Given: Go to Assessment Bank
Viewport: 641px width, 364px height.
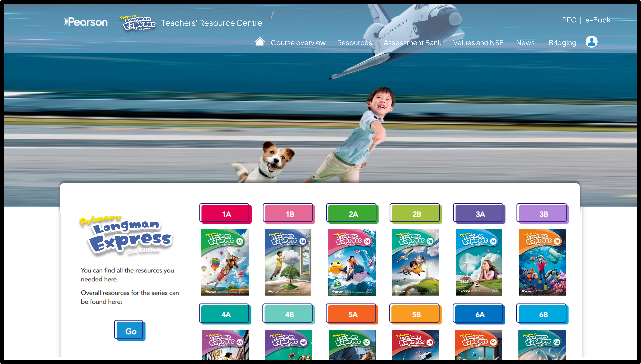Looking at the screenshot, I should click(412, 43).
